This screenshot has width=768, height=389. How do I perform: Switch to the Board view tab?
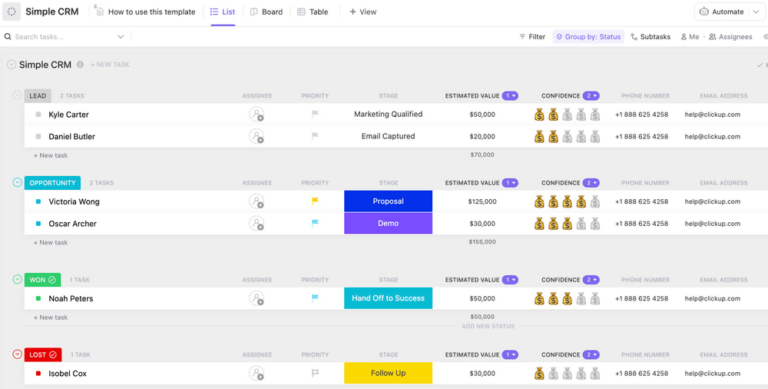tap(266, 12)
